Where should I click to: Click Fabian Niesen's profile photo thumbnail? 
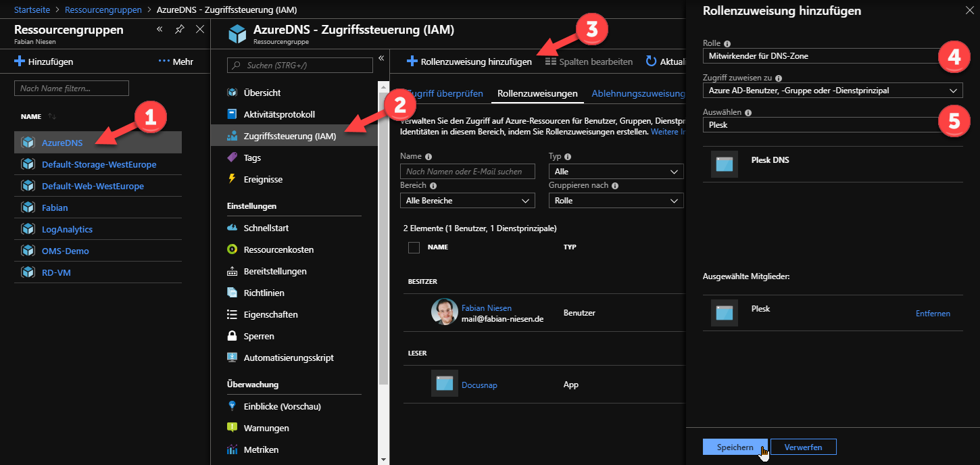pyautogui.click(x=444, y=312)
